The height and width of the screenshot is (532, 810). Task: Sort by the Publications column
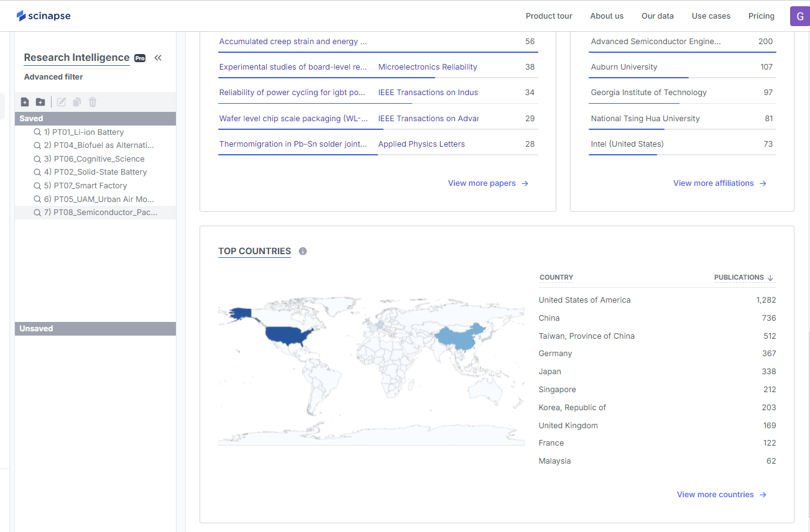point(744,277)
